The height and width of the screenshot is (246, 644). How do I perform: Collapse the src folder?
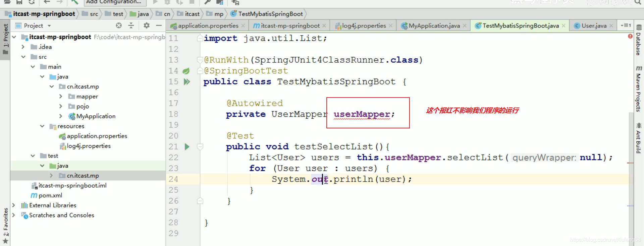click(x=23, y=57)
